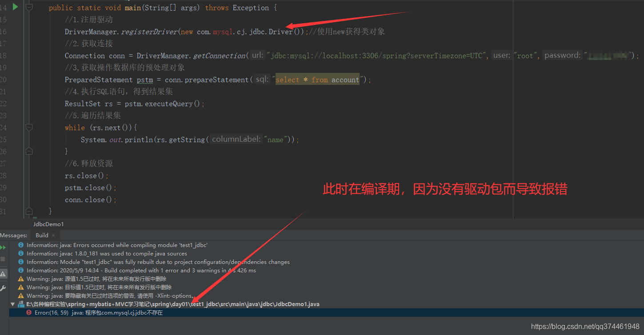Click getConnection method call in line 18

(219, 56)
